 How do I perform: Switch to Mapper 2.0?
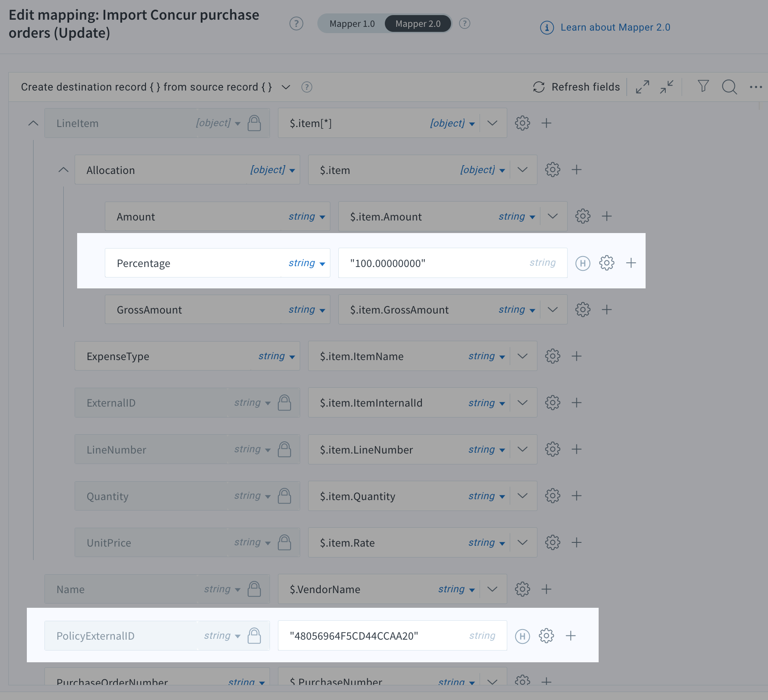pyautogui.click(x=418, y=23)
